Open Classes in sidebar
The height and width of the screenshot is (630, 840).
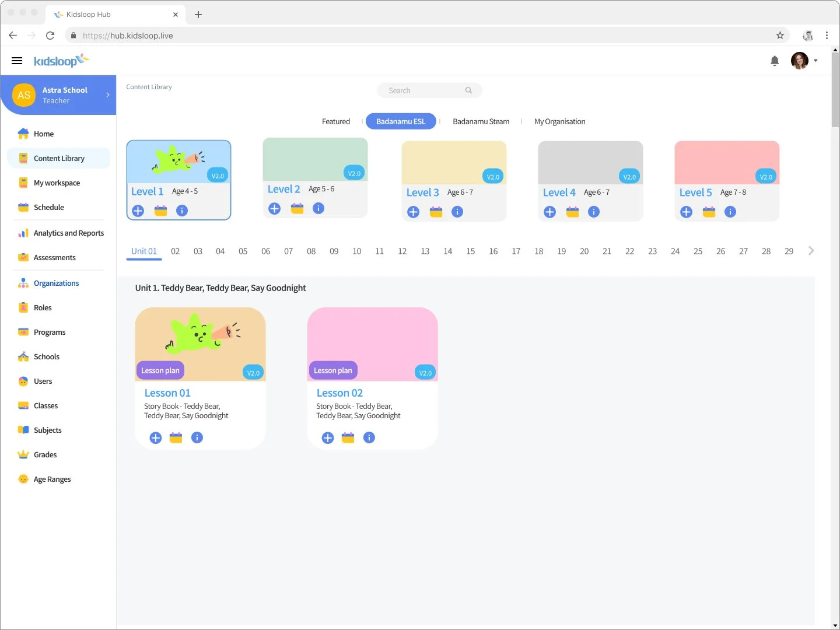[58, 405]
